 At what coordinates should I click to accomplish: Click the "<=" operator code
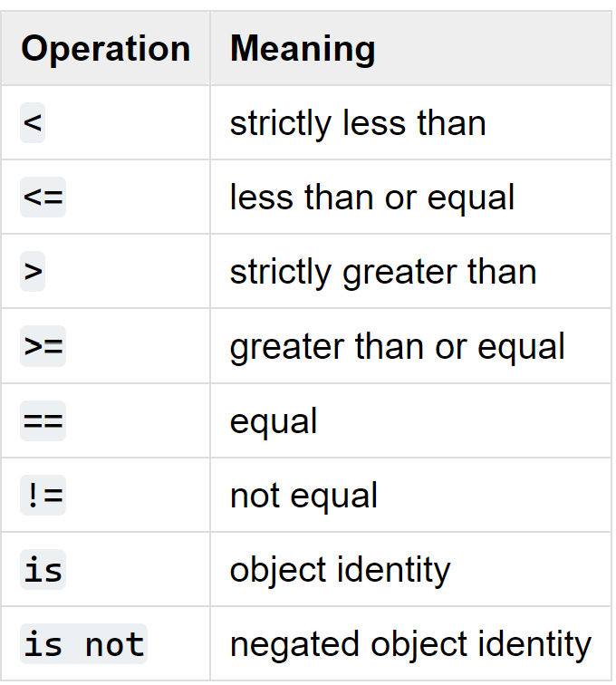coord(43,198)
